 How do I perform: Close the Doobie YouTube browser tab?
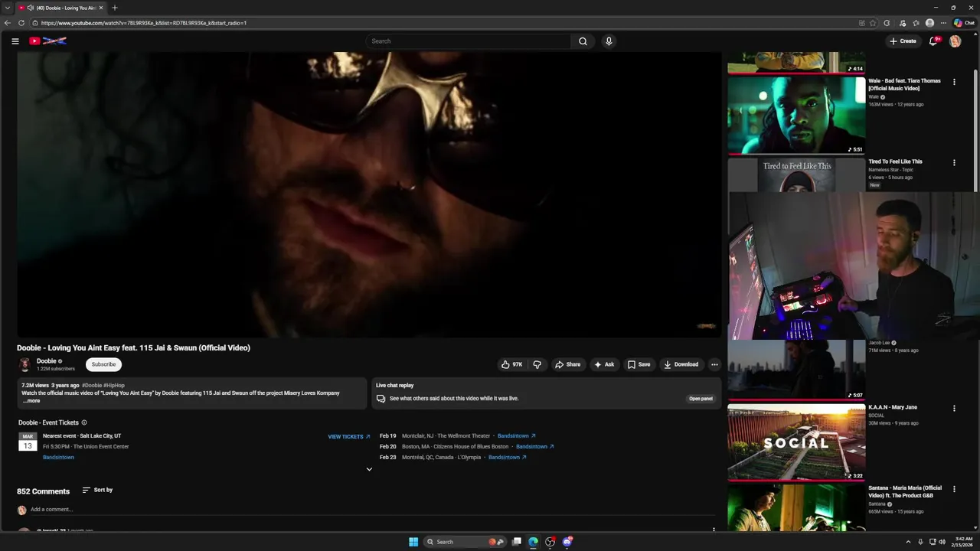(101, 8)
